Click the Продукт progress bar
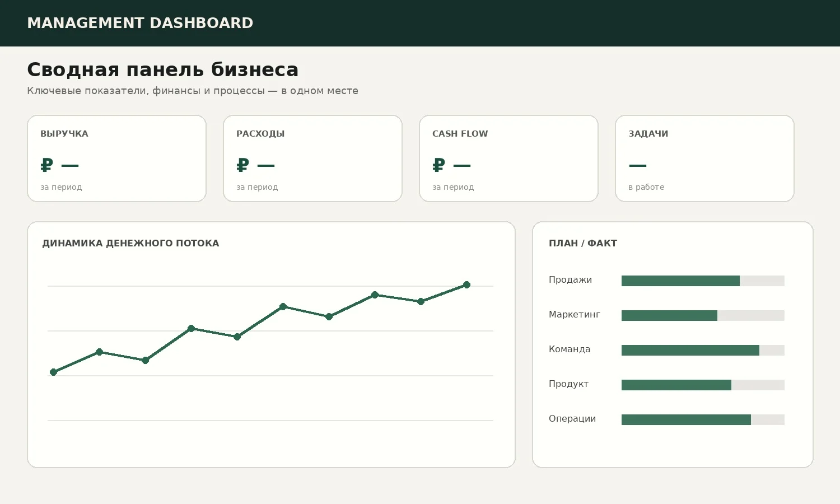The height and width of the screenshot is (504, 840). pos(703,385)
